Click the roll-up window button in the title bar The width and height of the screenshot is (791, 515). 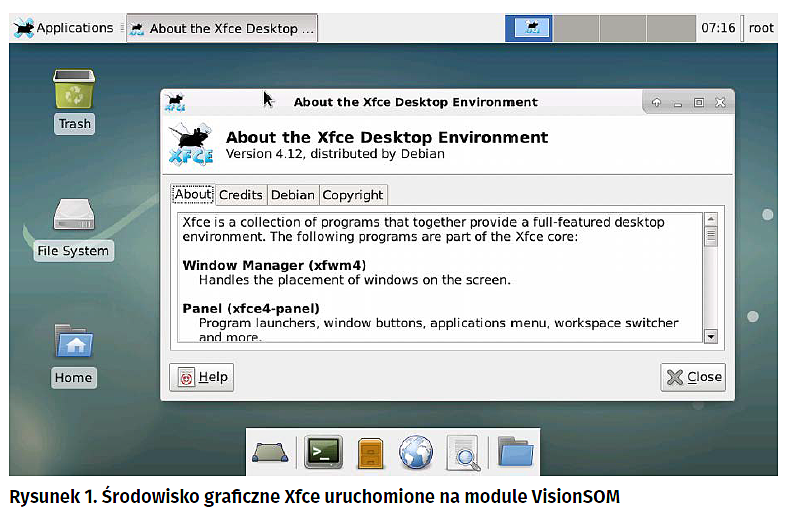[656, 102]
